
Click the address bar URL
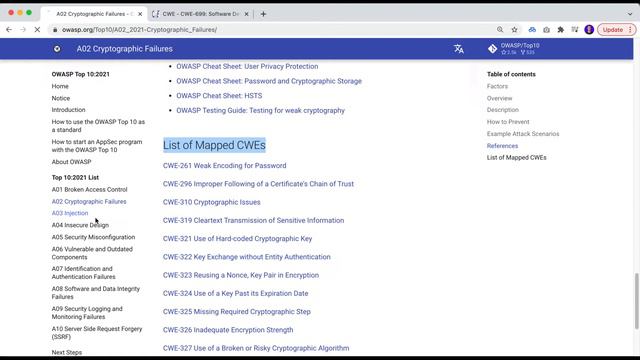pos(140,30)
